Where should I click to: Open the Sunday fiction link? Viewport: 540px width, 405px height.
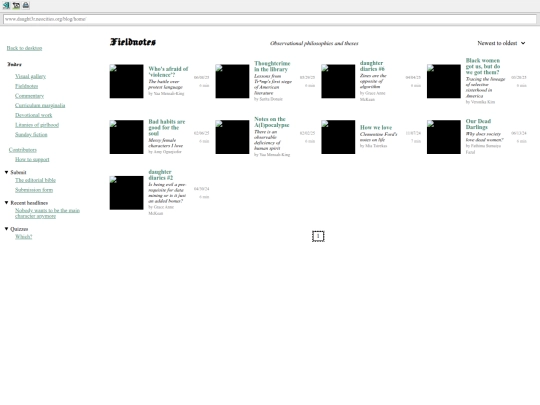[31, 134]
